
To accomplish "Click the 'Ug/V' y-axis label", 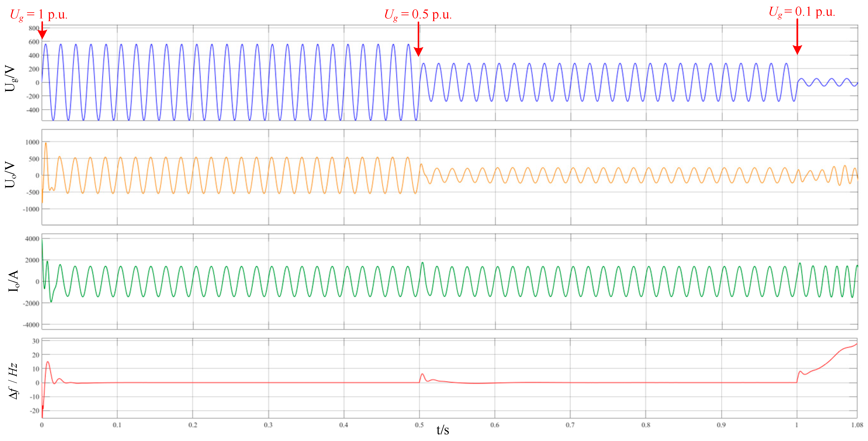I will pos(10,79).
